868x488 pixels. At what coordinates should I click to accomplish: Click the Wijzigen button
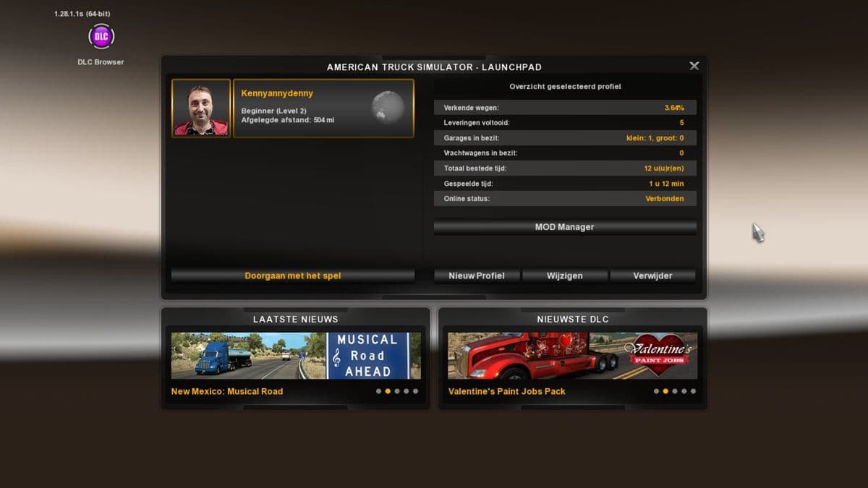tap(565, 275)
